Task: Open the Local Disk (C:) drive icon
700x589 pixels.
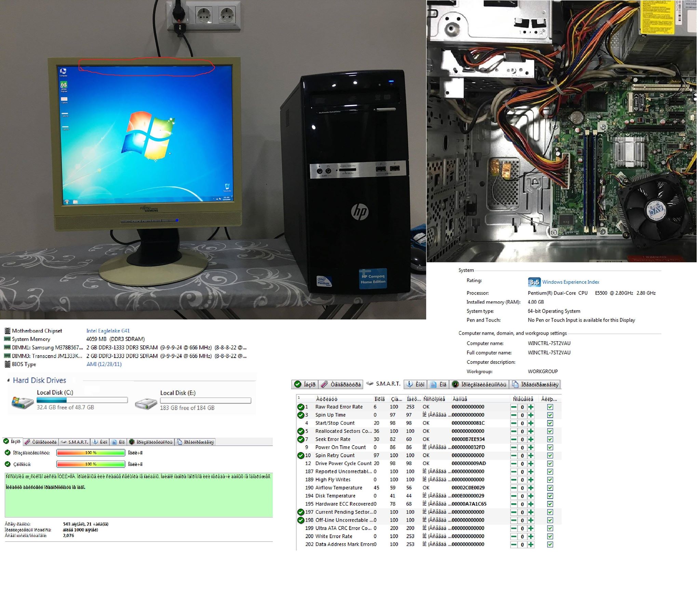Action: click(x=22, y=402)
